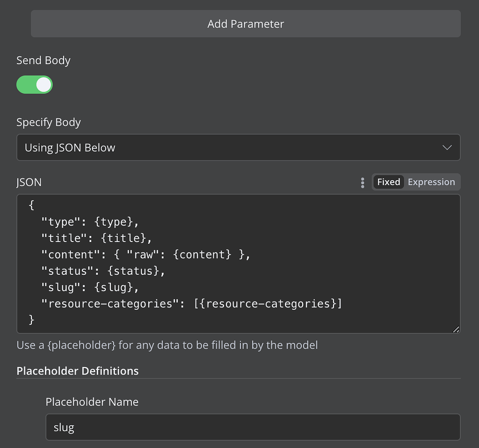The width and height of the screenshot is (479, 448).
Task: Click the Placeholder Definitions heading
Action: tap(78, 371)
